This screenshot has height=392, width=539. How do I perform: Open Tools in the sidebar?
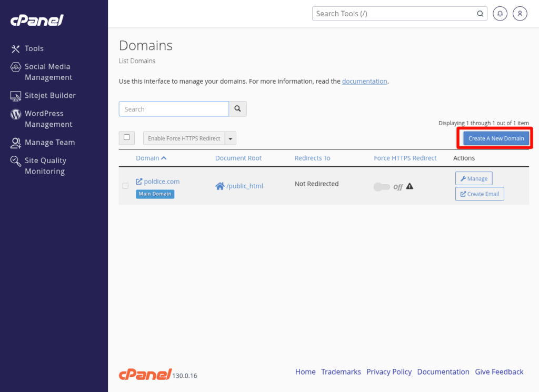[x=34, y=48]
